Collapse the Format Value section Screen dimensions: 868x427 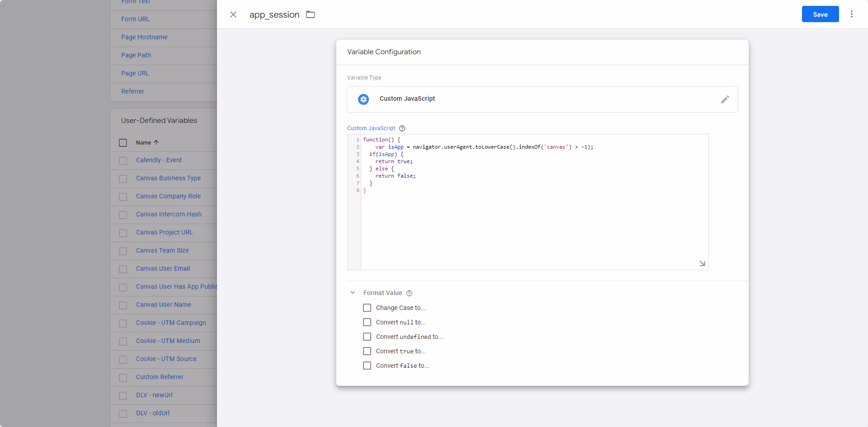tap(353, 293)
